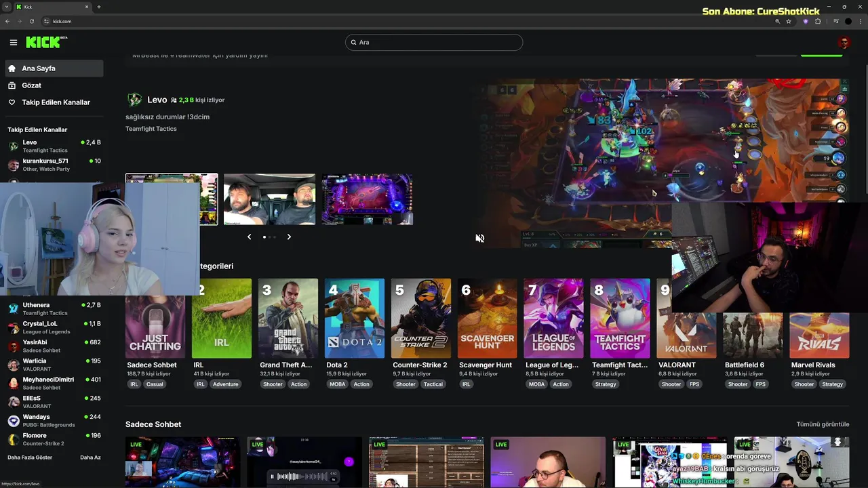The image size is (868, 488).
Task: Open Levo channel in followed list
Action: pos(54,146)
